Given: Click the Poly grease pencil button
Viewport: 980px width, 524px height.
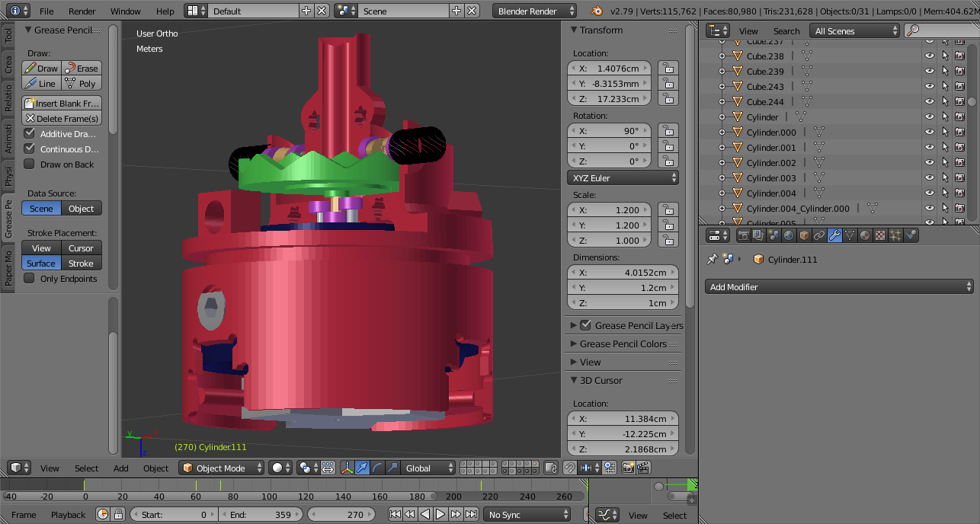Looking at the screenshot, I should pos(82,83).
